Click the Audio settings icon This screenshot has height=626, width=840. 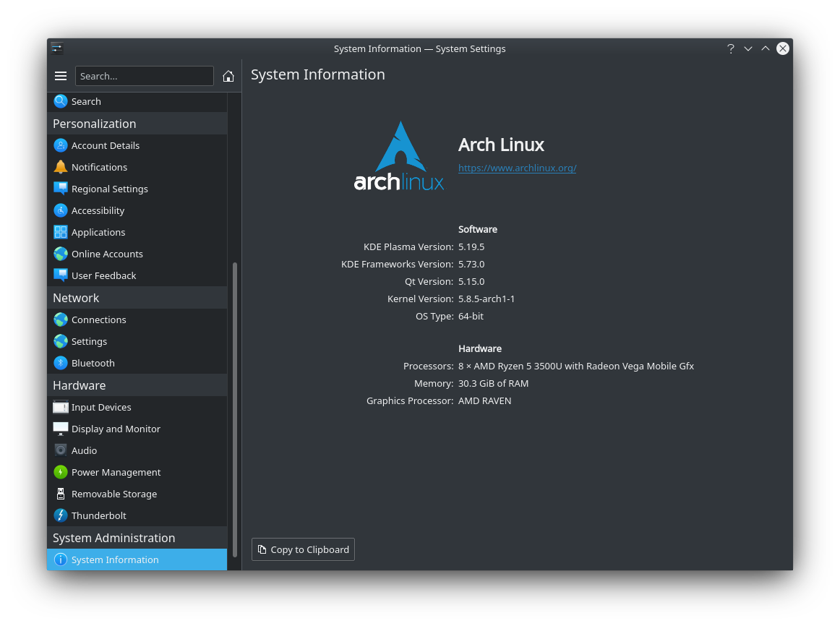[60, 450]
